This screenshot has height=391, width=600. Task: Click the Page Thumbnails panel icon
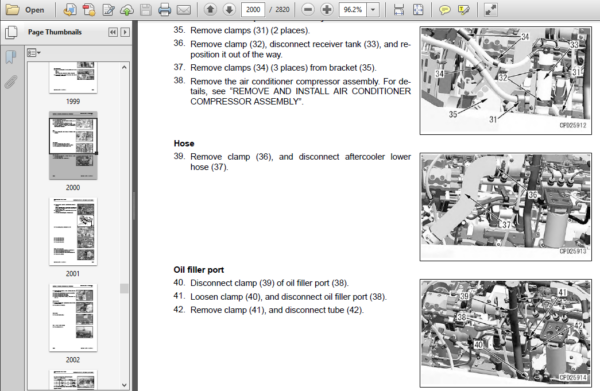pyautogui.click(x=11, y=32)
